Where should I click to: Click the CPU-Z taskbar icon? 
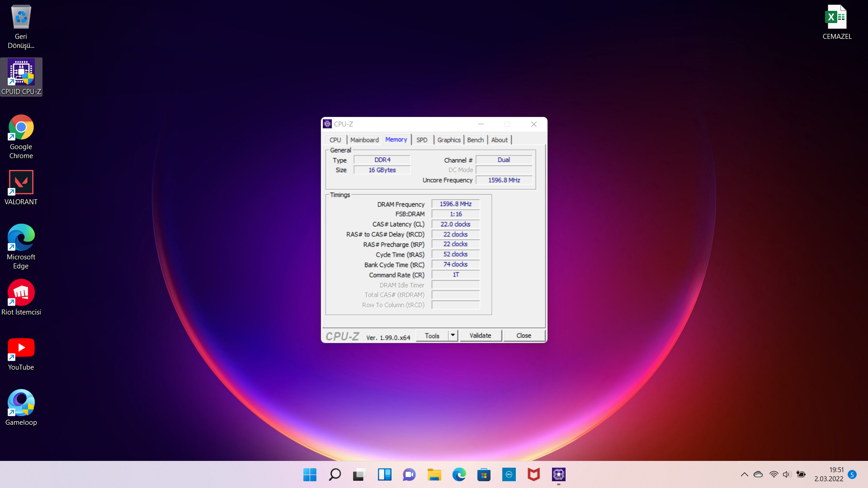point(558,474)
